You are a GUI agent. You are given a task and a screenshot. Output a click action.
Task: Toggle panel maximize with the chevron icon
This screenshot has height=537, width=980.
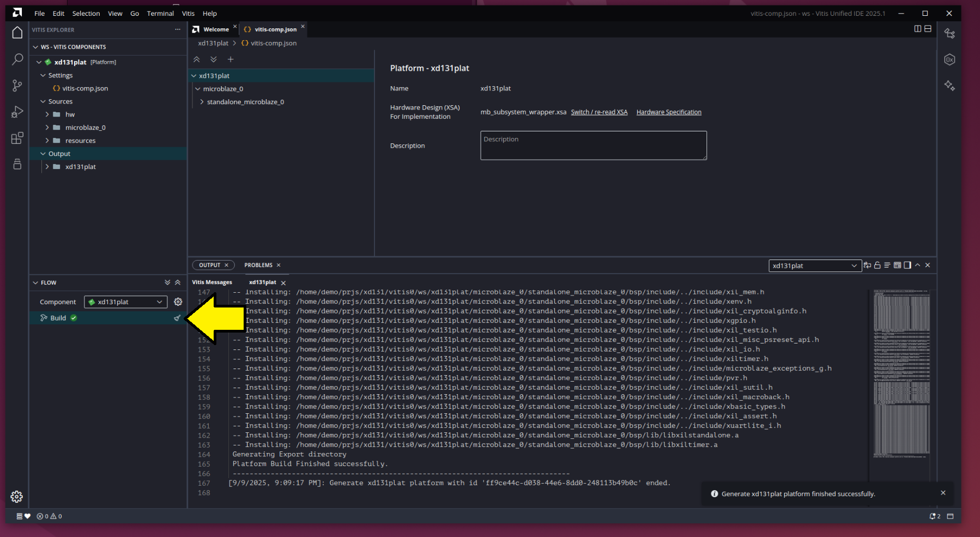tap(918, 265)
